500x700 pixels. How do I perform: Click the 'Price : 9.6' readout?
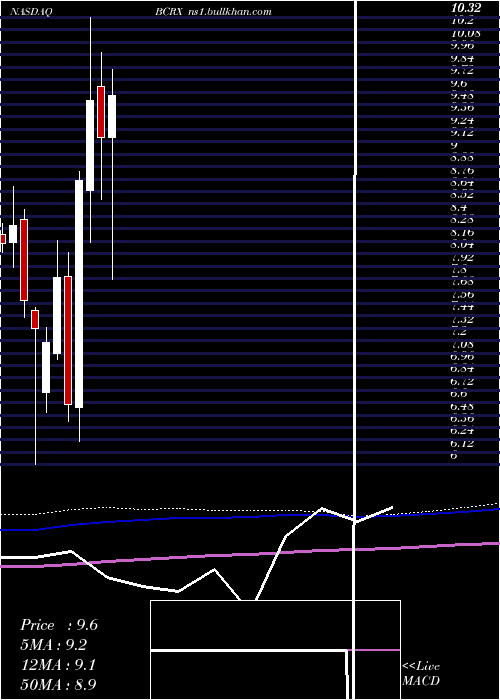[x=59, y=625]
